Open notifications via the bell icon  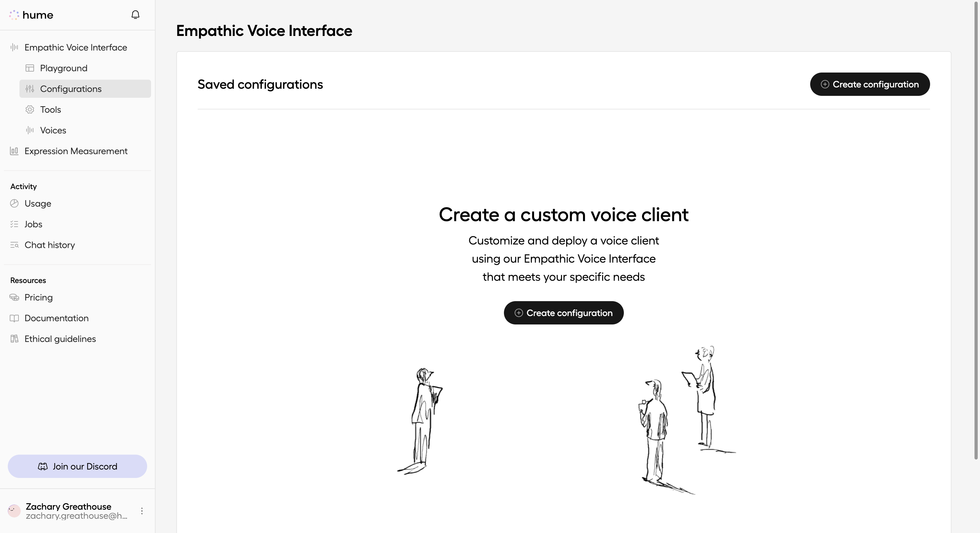tap(135, 14)
